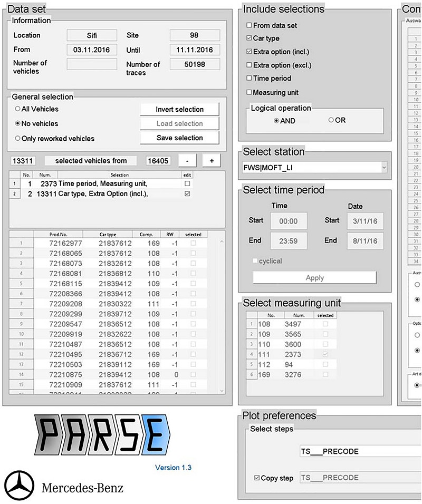Screen dimensions: 422x504
Task: Click the Start time 00:00 field
Action: point(289,221)
